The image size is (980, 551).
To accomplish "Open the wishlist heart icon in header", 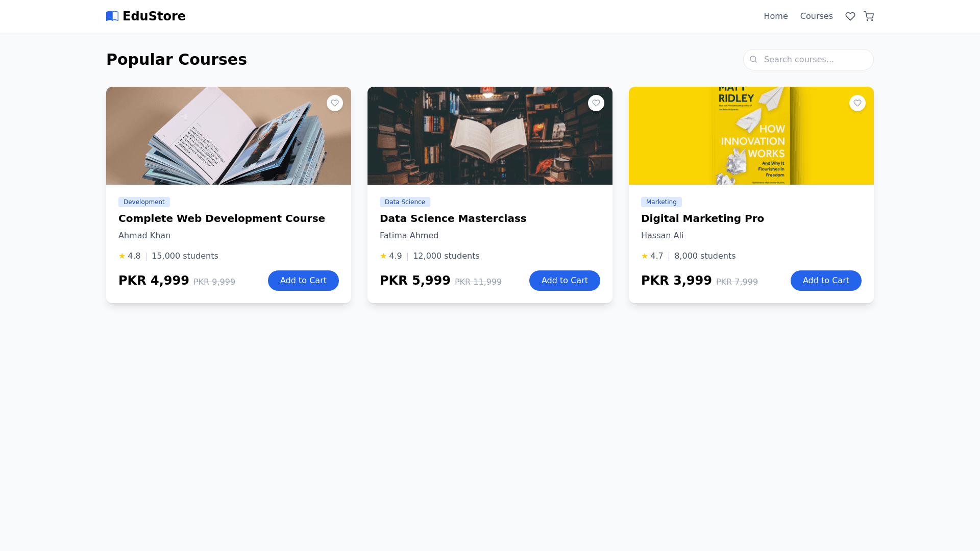I will [x=850, y=16].
